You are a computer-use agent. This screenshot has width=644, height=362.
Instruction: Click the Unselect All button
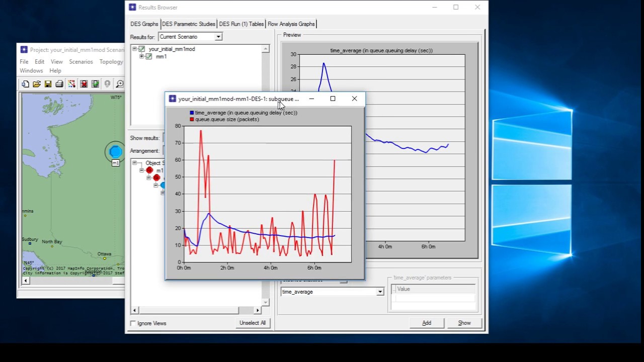[x=253, y=323]
